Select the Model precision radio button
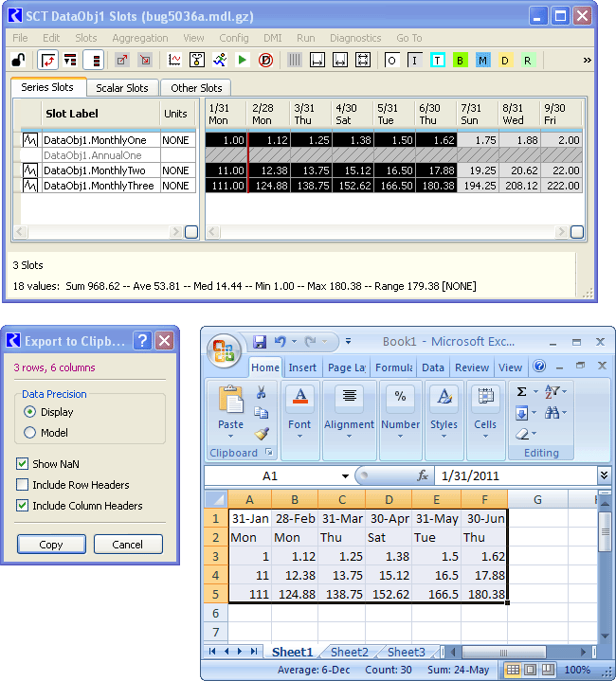616x681 pixels. click(x=29, y=433)
